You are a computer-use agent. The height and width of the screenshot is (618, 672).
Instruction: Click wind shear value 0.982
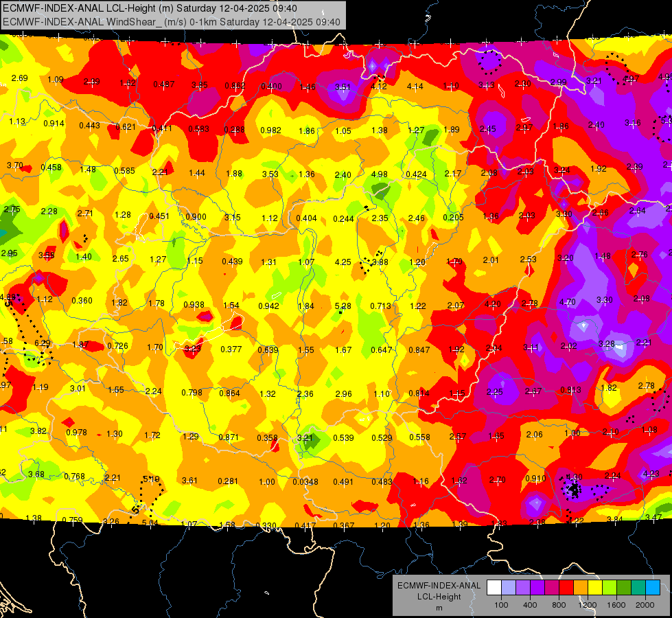(x=271, y=130)
